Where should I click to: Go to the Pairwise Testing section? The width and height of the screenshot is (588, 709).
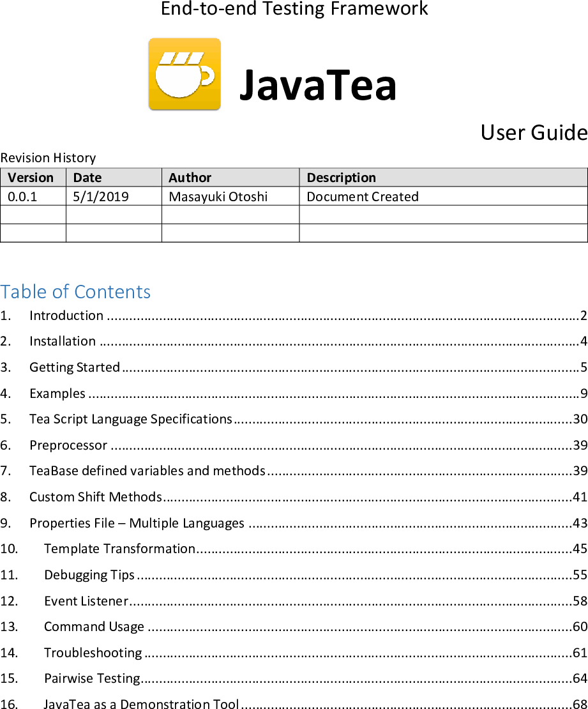[90, 678]
